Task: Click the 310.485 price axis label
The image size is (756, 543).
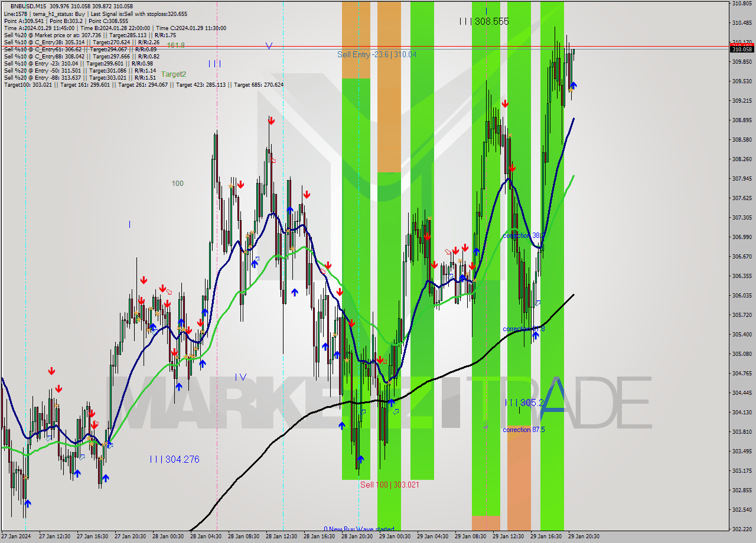Action: click(x=742, y=23)
